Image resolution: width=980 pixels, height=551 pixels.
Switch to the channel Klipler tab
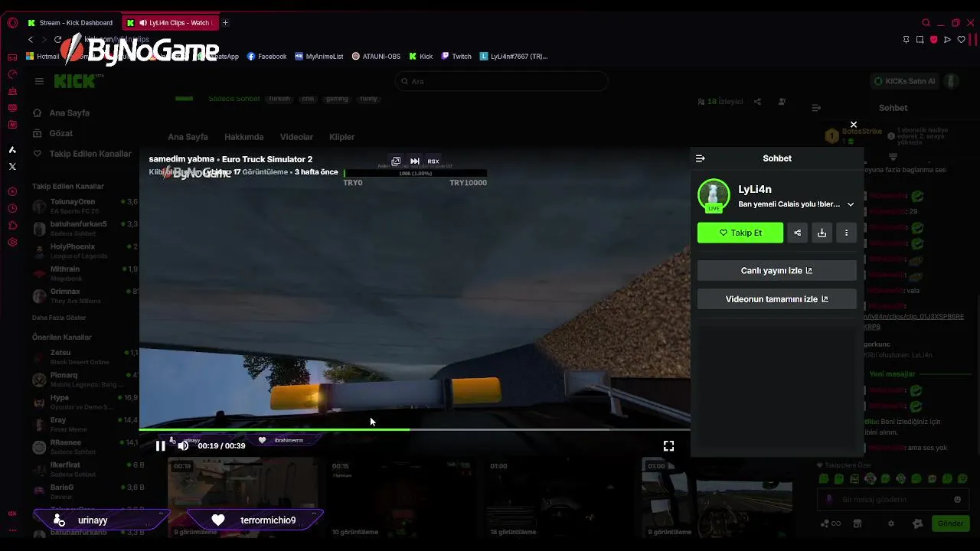click(x=341, y=137)
